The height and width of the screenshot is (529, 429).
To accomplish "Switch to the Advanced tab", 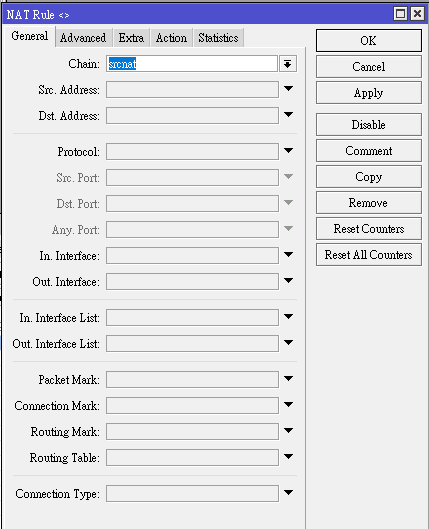I will pyautogui.click(x=83, y=38).
